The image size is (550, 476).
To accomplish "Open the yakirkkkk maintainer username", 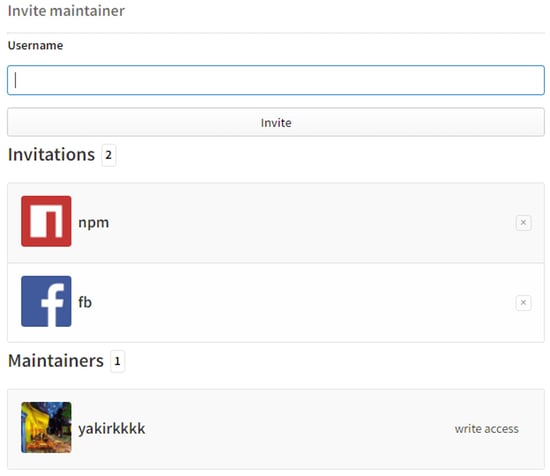I will (x=112, y=428).
